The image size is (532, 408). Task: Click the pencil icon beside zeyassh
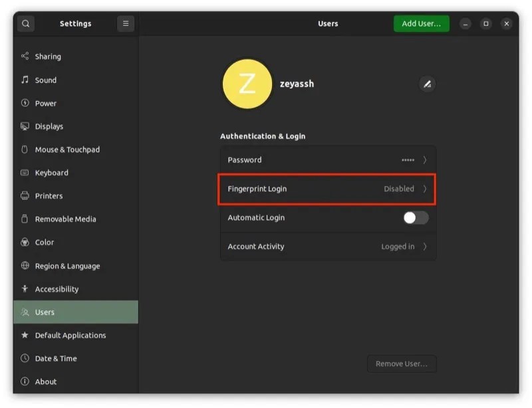[428, 84]
